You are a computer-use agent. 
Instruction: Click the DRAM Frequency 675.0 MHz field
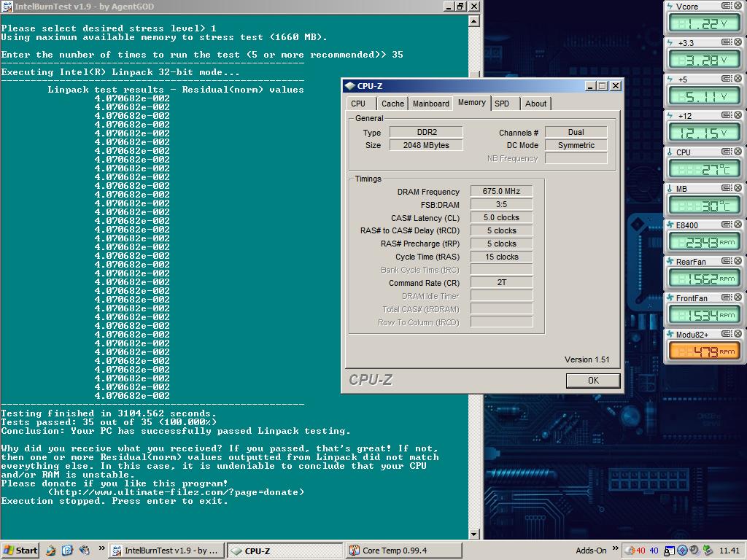pyautogui.click(x=501, y=191)
